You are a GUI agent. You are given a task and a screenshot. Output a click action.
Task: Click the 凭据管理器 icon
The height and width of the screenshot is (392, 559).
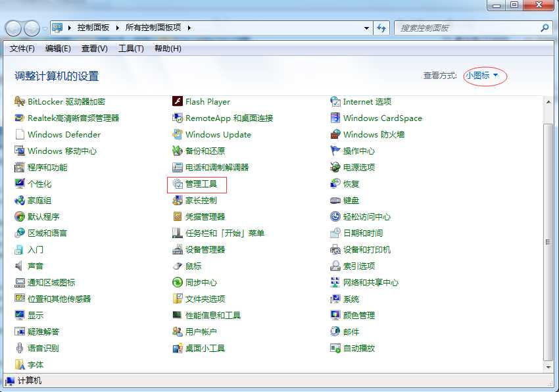(177, 216)
